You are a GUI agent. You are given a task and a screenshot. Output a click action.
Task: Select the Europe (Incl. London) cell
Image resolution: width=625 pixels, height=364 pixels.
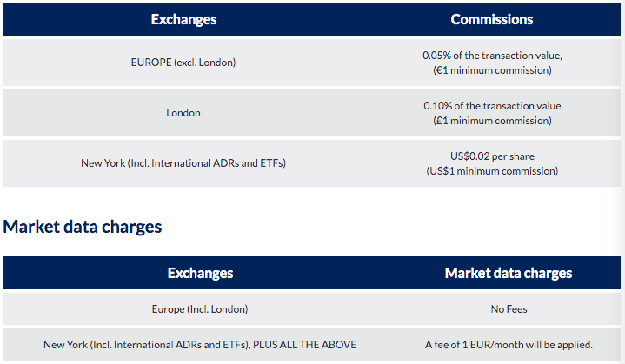(200, 309)
